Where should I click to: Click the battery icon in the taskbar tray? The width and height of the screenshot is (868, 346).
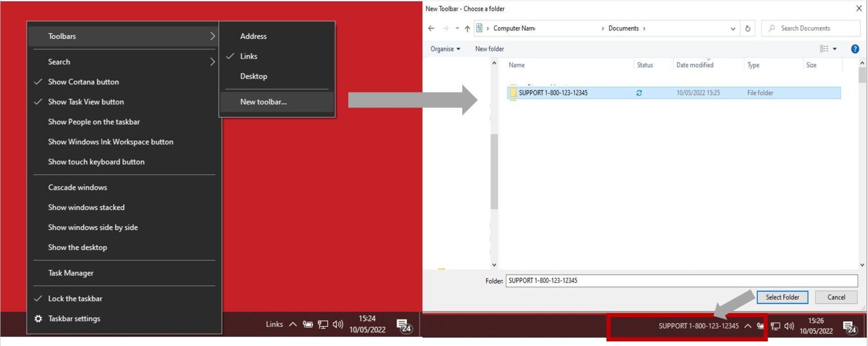point(761,326)
